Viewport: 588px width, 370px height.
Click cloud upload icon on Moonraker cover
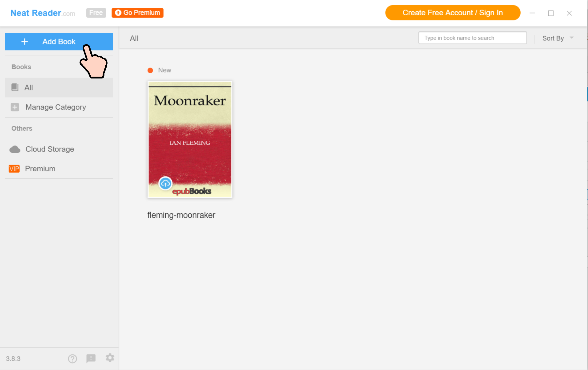click(165, 184)
